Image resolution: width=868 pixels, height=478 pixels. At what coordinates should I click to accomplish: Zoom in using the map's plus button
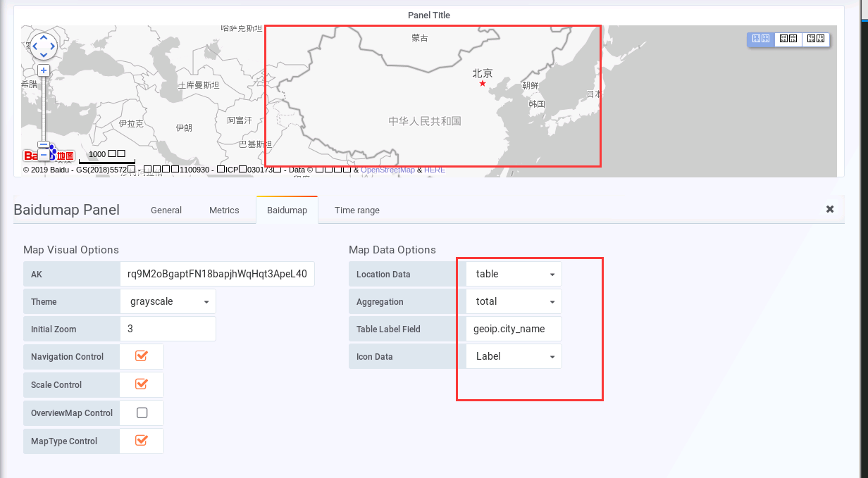tap(43, 70)
